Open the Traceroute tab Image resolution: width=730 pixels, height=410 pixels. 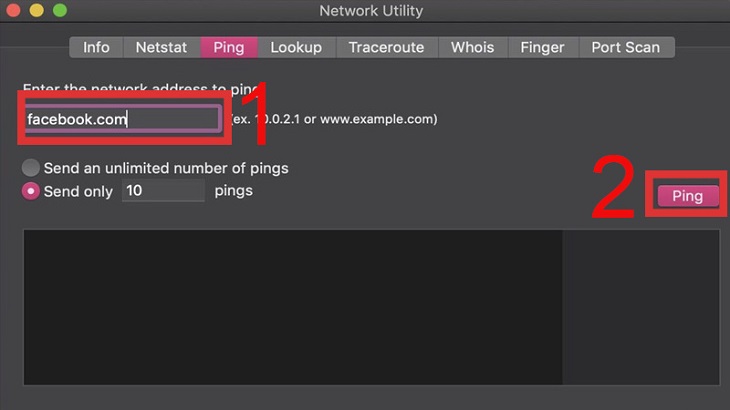pos(386,47)
